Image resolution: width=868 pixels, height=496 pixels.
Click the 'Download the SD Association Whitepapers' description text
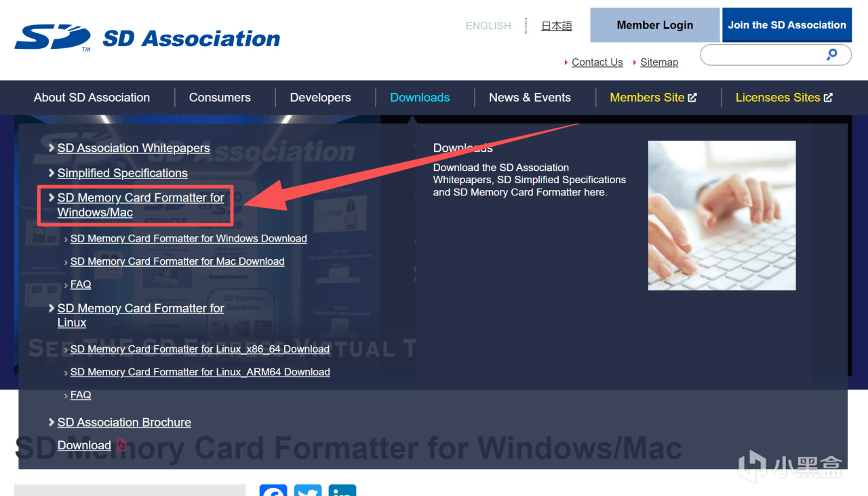pyautogui.click(x=530, y=180)
